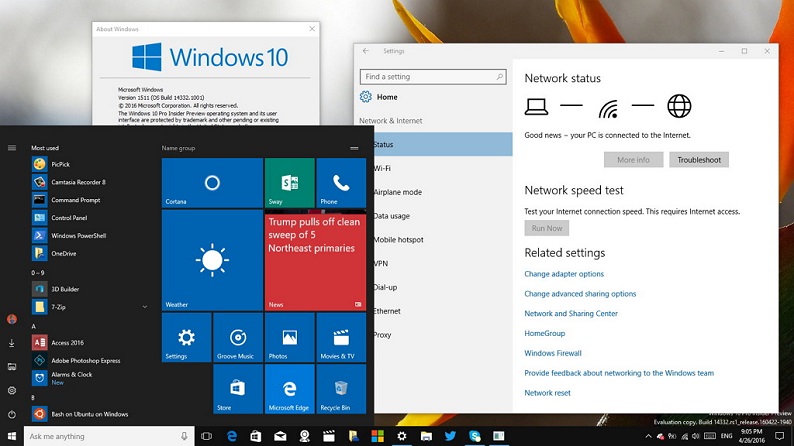Open Task View on the taskbar
This screenshot has height=446, width=794.
click(207, 436)
